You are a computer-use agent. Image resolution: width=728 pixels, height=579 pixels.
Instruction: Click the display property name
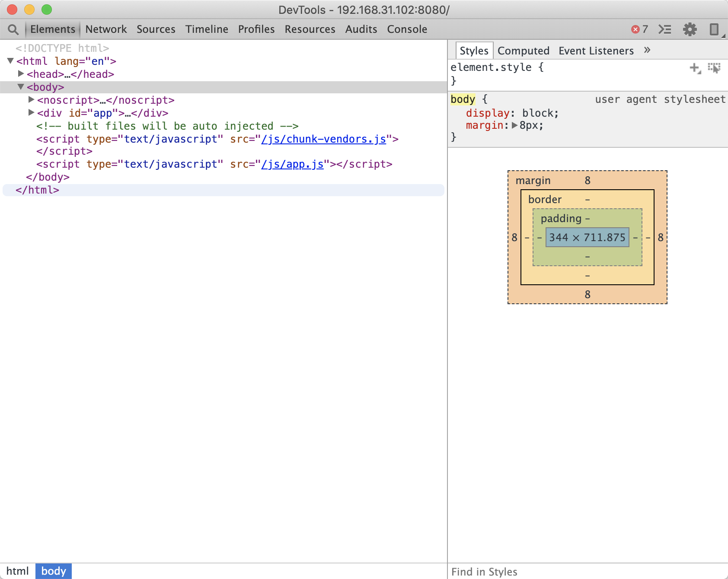pyautogui.click(x=488, y=113)
